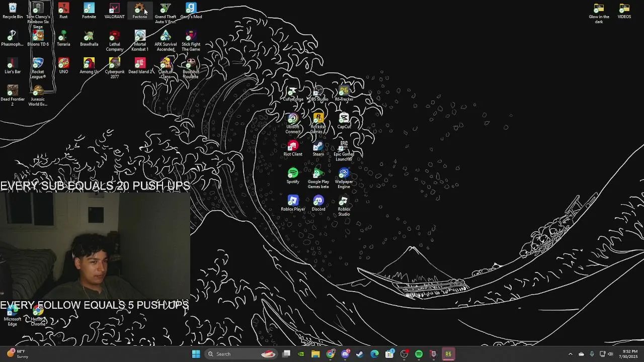The width and height of the screenshot is (644, 362).
Task: Select the Clash of Clans icon
Action: coord(166,68)
